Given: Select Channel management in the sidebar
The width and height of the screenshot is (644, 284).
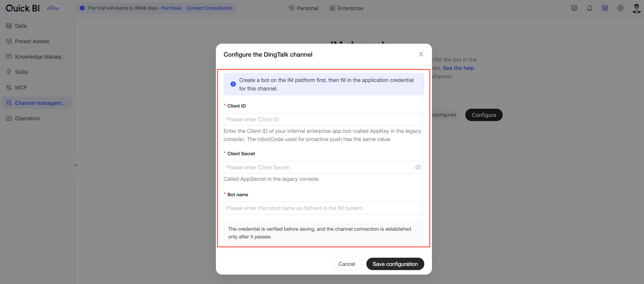Looking at the screenshot, I should 36,103.
